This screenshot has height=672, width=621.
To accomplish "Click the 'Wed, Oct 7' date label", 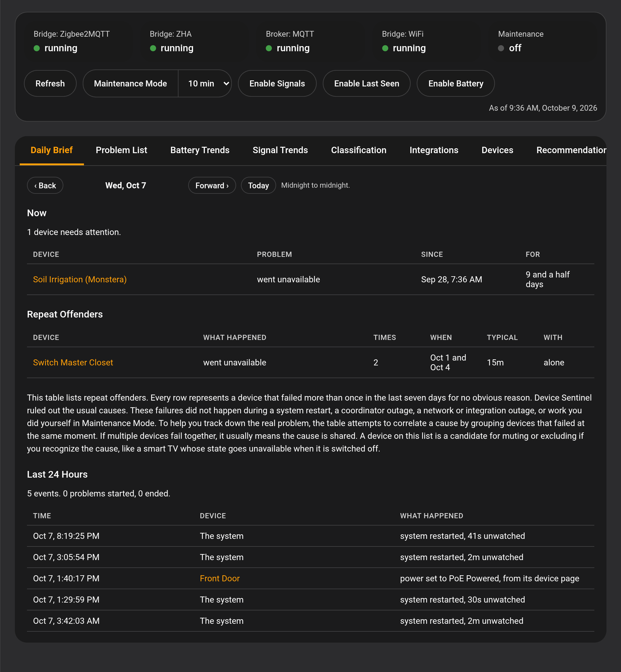I will (126, 186).
